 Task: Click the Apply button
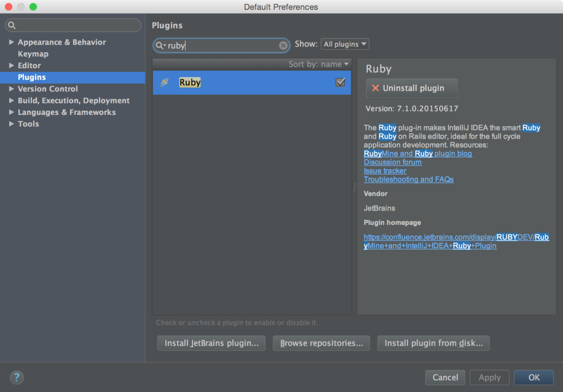point(489,377)
